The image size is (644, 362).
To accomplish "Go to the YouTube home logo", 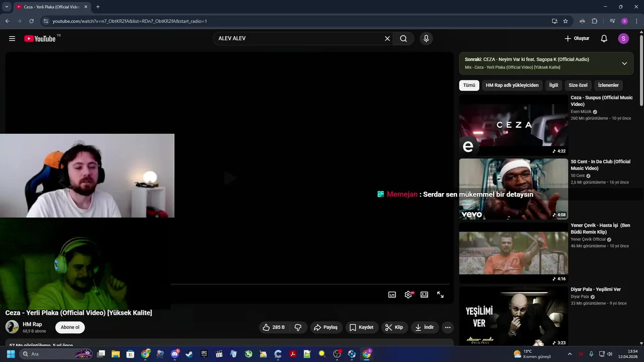I will click(x=40, y=39).
